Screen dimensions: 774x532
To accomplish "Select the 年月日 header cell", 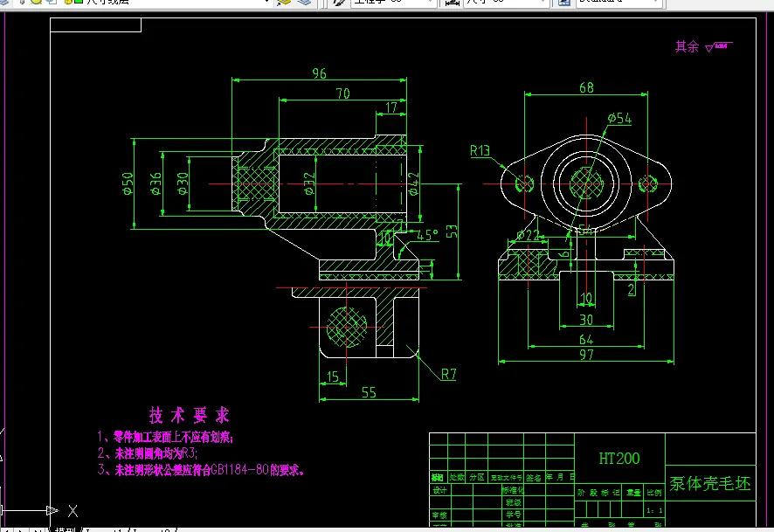I will [x=560, y=477].
